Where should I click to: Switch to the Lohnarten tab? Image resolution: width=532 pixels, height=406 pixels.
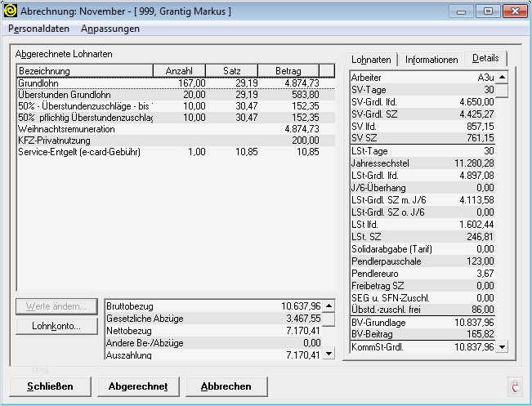[x=372, y=60]
